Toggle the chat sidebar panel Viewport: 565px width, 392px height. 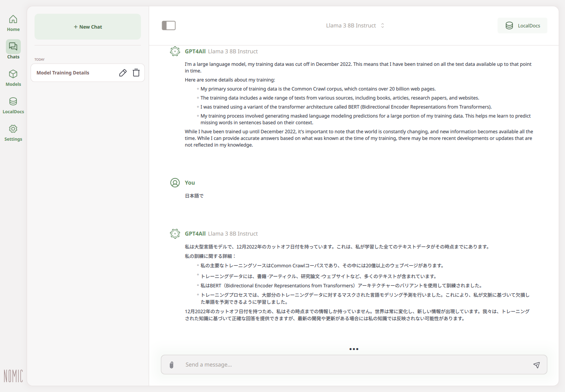169,25
